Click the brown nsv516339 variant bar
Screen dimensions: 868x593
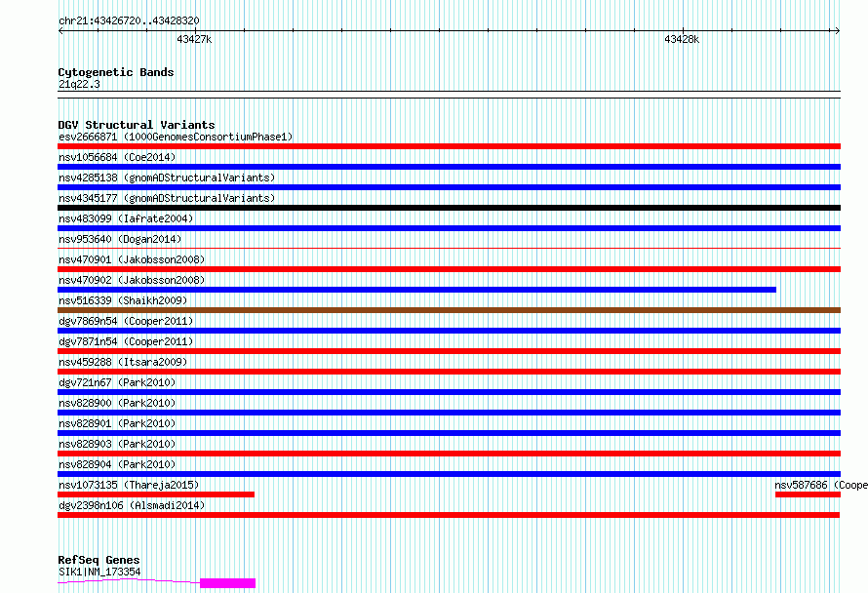pos(449,310)
